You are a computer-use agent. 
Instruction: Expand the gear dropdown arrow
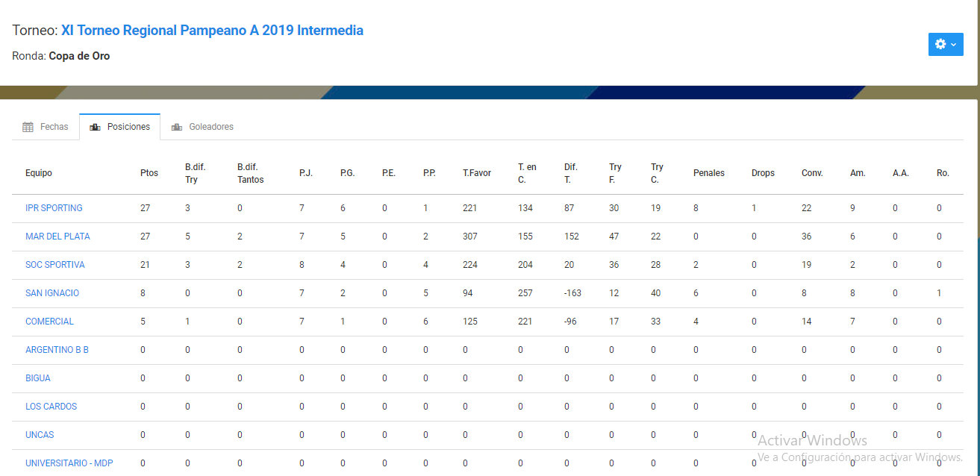953,45
